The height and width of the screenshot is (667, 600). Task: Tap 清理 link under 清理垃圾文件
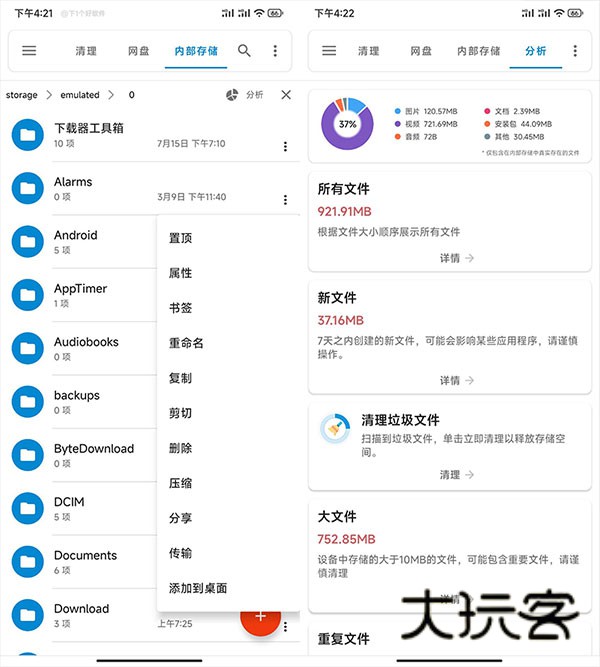455,475
